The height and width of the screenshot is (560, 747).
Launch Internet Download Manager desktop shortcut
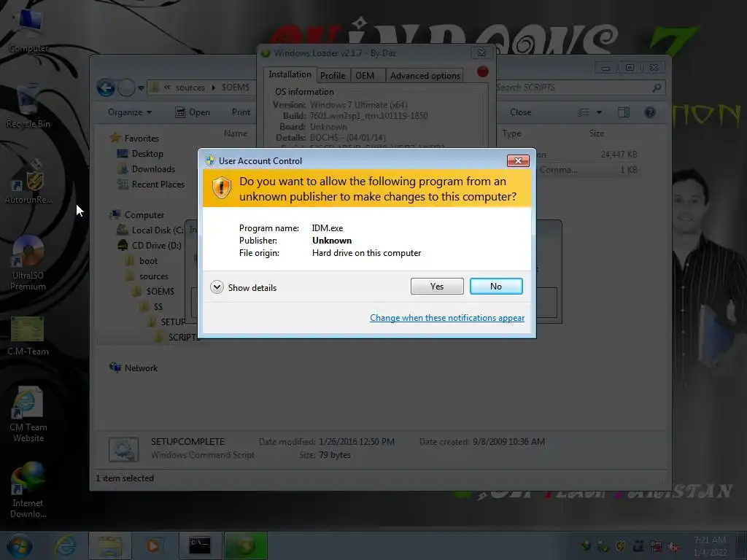28,491
